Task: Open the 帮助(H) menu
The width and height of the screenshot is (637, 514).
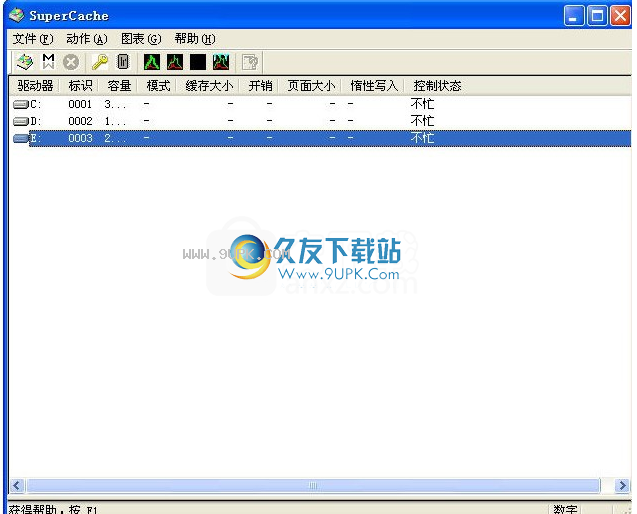Action: (x=195, y=39)
